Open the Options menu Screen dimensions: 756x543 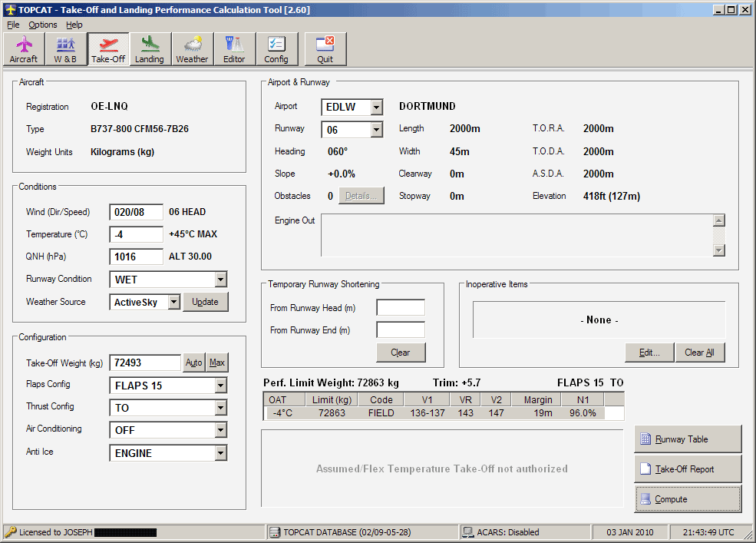coord(43,25)
